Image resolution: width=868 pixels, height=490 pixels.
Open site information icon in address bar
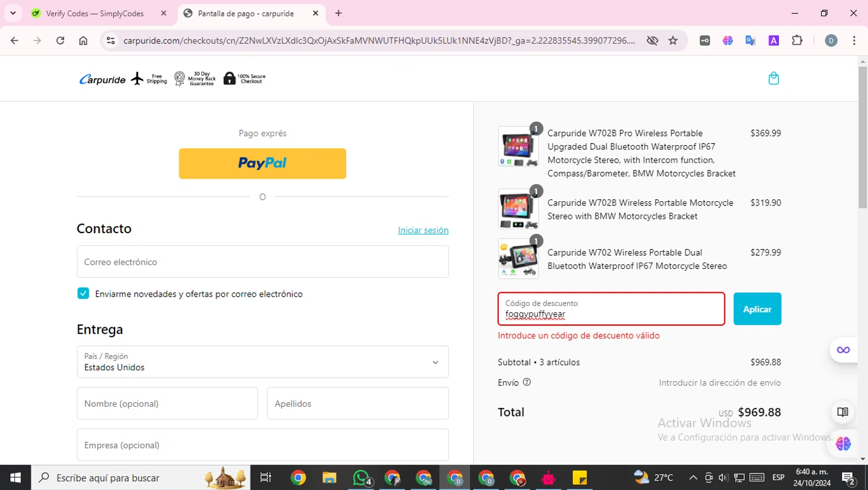click(111, 40)
